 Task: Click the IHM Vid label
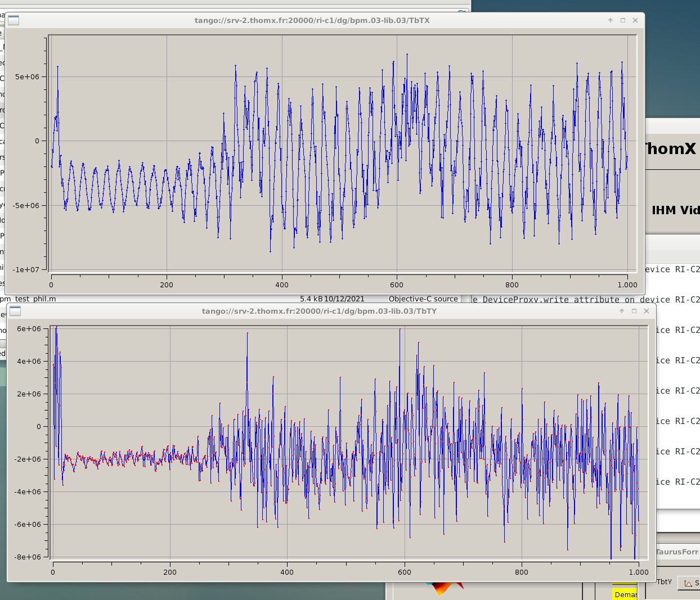click(675, 210)
